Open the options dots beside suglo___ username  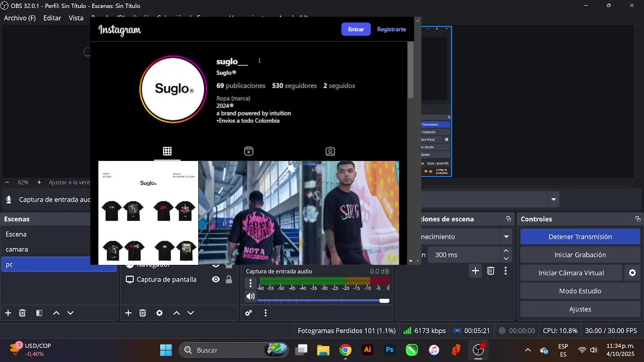[259, 61]
